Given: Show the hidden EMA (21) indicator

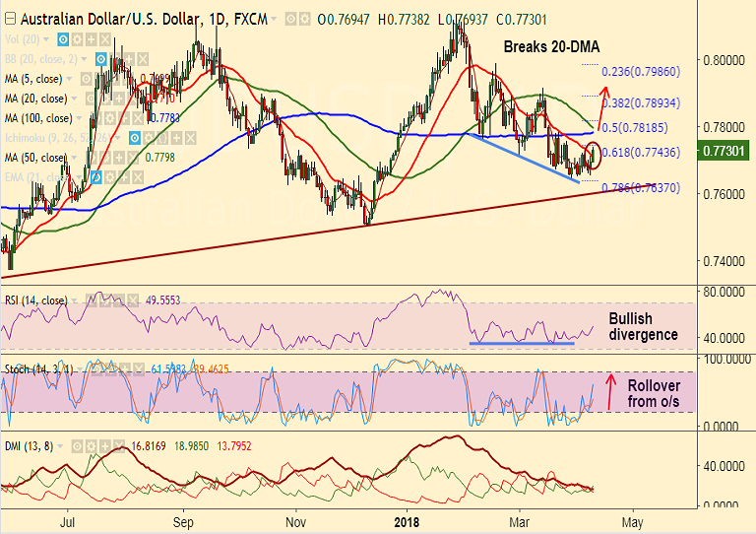Looking at the screenshot, I should pyautogui.click(x=95, y=177).
